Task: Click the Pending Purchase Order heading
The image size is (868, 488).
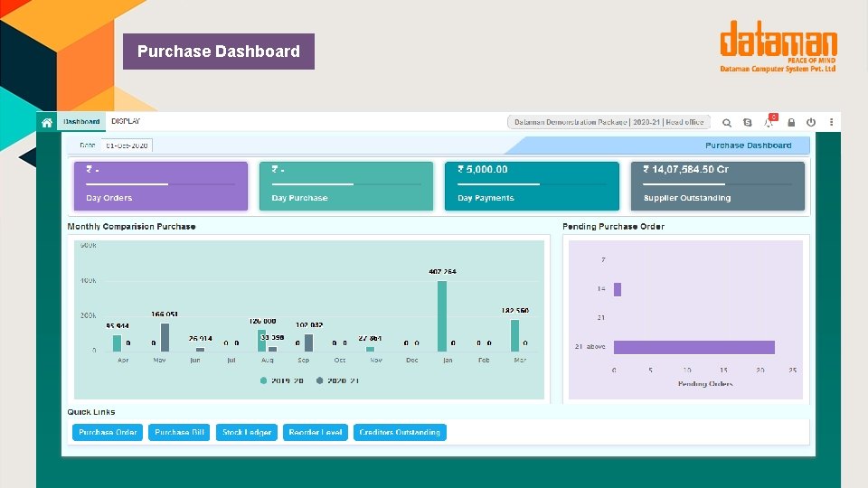Action: coord(613,226)
